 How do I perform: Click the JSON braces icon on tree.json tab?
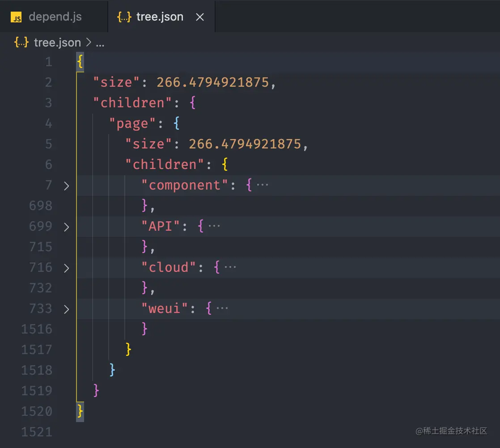(124, 17)
